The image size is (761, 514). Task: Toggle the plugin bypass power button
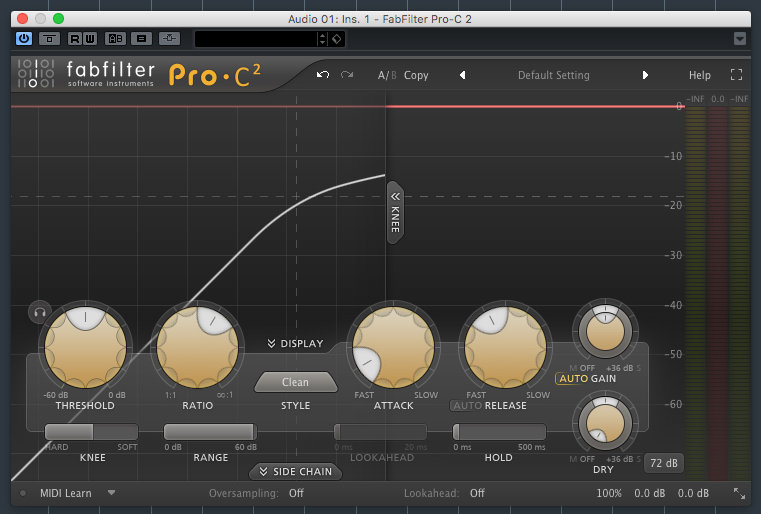point(24,38)
